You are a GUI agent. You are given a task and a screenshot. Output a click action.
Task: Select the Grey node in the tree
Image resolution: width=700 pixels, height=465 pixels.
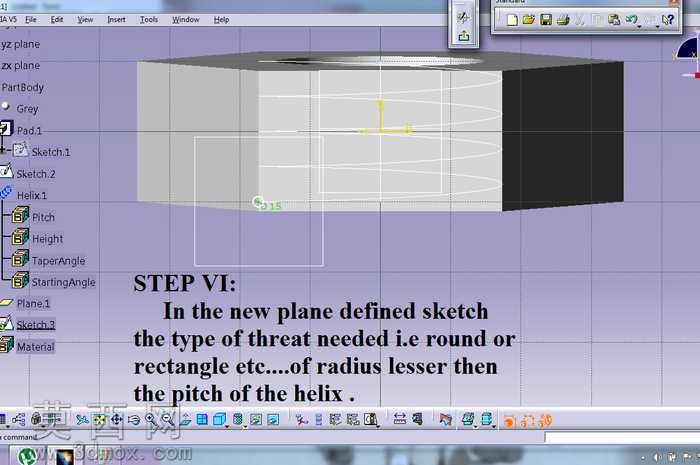pyautogui.click(x=27, y=108)
